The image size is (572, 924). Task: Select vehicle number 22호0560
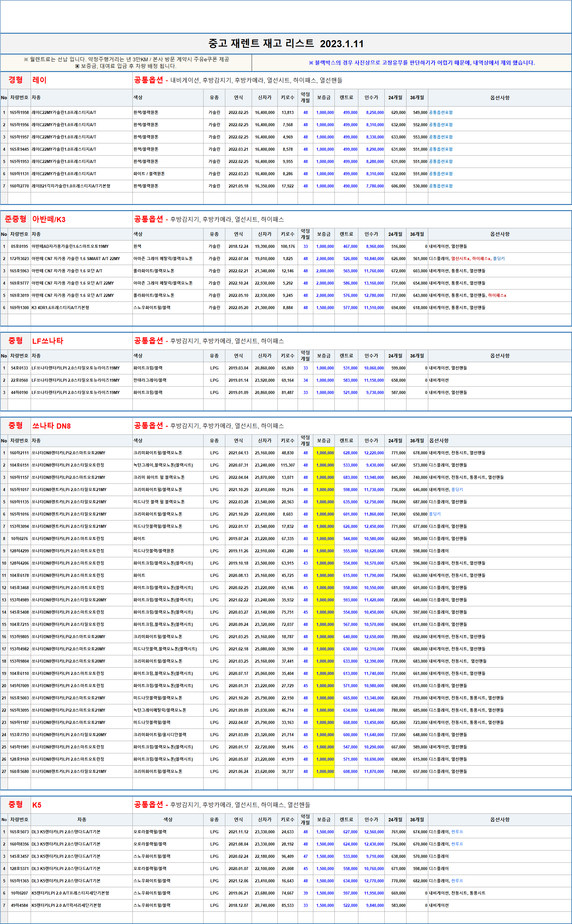point(19,380)
